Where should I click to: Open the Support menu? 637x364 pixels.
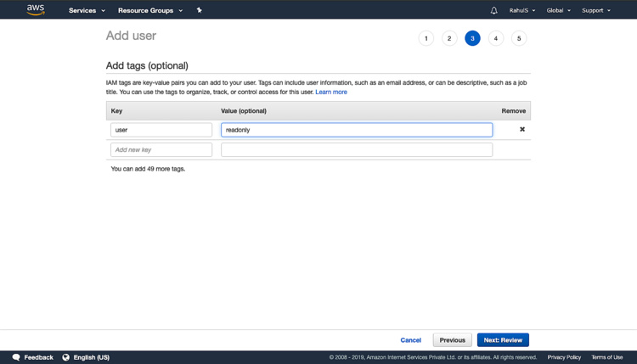[596, 10]
